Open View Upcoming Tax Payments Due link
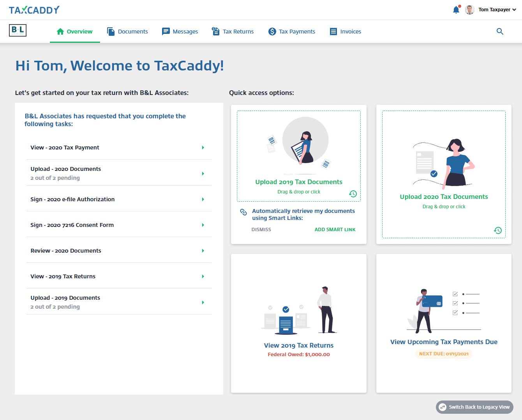 pos(444,342)
